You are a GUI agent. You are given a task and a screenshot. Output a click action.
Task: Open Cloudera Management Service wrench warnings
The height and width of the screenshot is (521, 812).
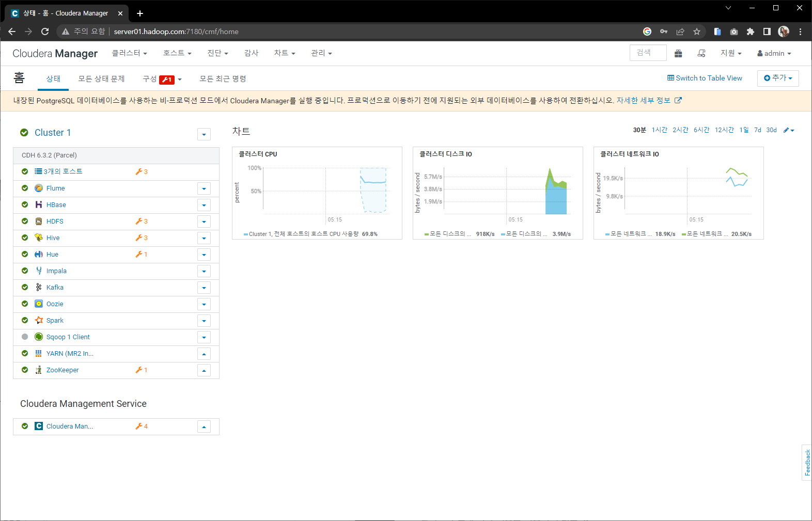pyautogui.click(x=142, y=426)
